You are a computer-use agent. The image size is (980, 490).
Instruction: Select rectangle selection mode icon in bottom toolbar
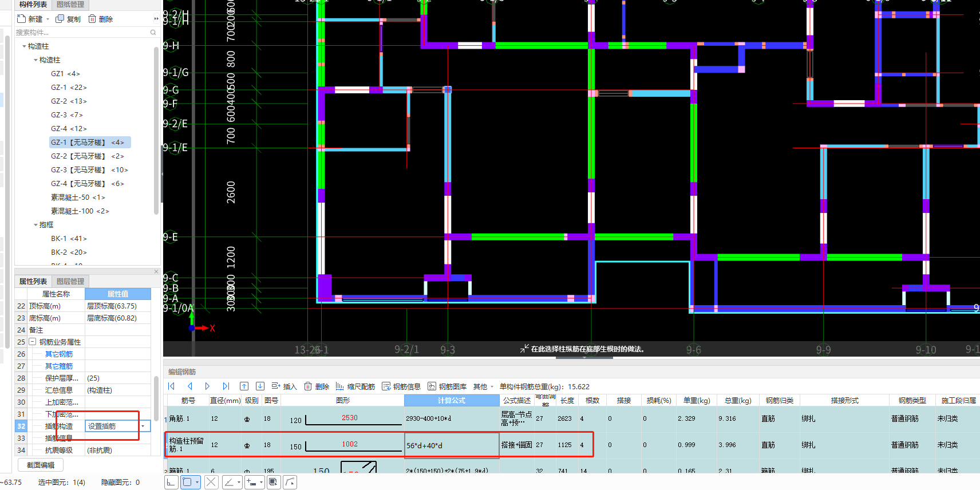tap(187, 482)
